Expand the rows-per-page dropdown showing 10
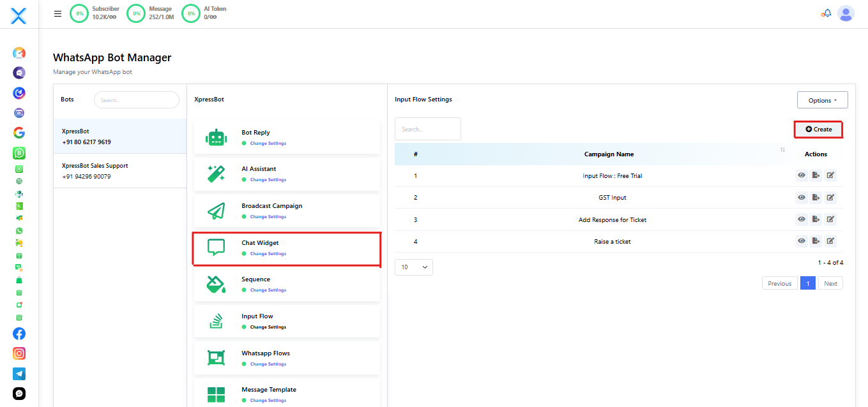 413,267
